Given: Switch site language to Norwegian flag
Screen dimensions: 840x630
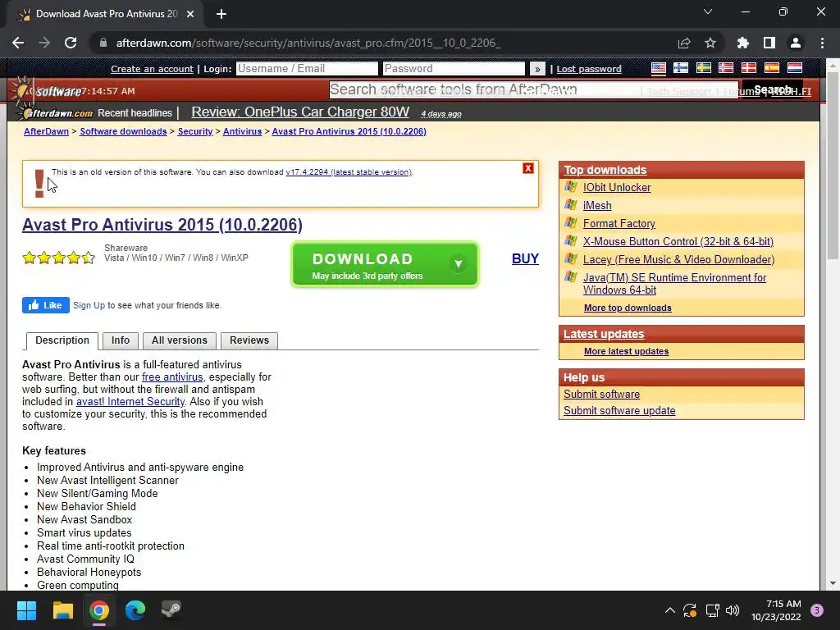Looking at the screenshot, I should point(726,68).
